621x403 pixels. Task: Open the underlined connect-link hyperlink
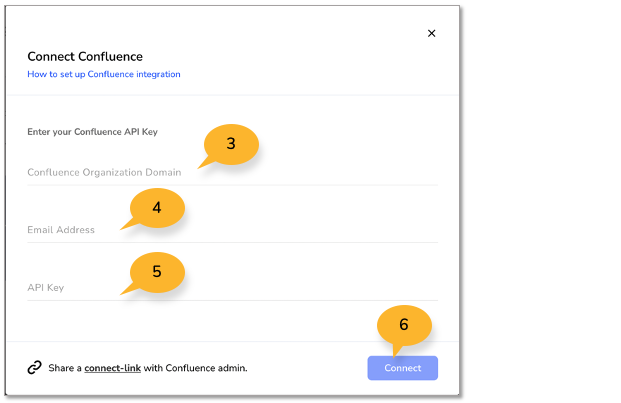[x=112, y=368]
